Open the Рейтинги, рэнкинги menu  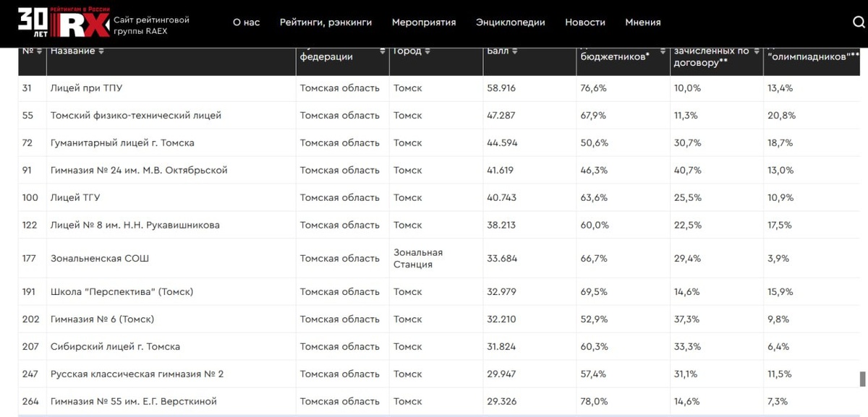pyautogui.click(x=325, y=22)
